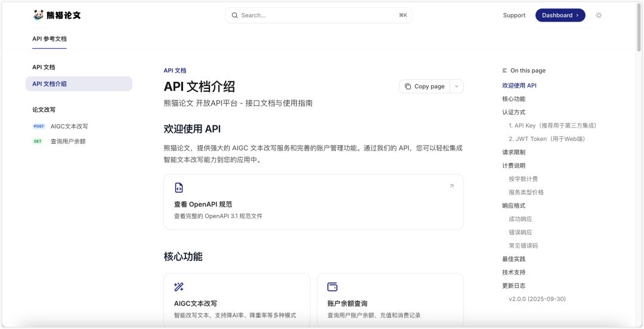This screenshot has width=644, height=329.
Task: Click the Copy page button
Action: point(425,87)
